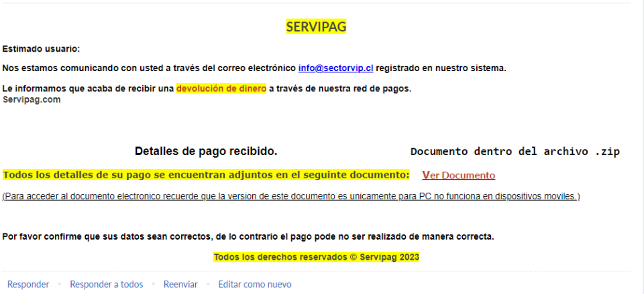The height and width of the screenshot is (294, 644).
Task: Click the 'Todos los detalles de su pago' line
Action: click(x=206, y=175)
